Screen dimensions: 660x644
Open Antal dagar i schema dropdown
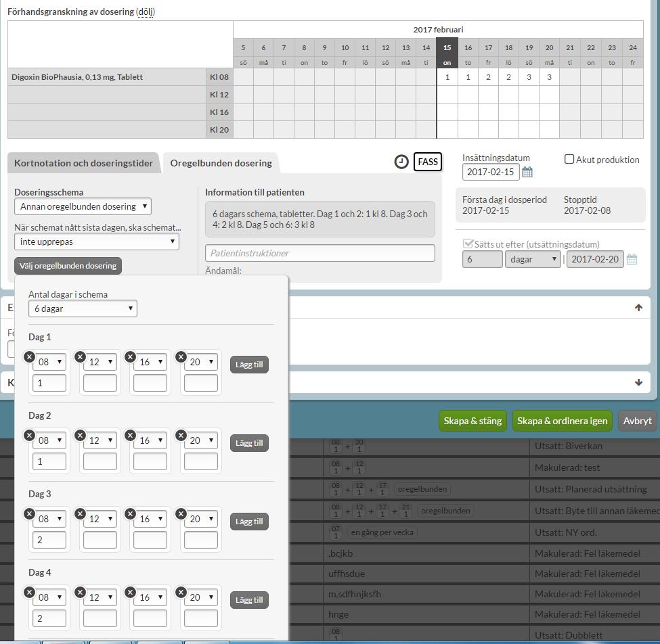(83, 308)
